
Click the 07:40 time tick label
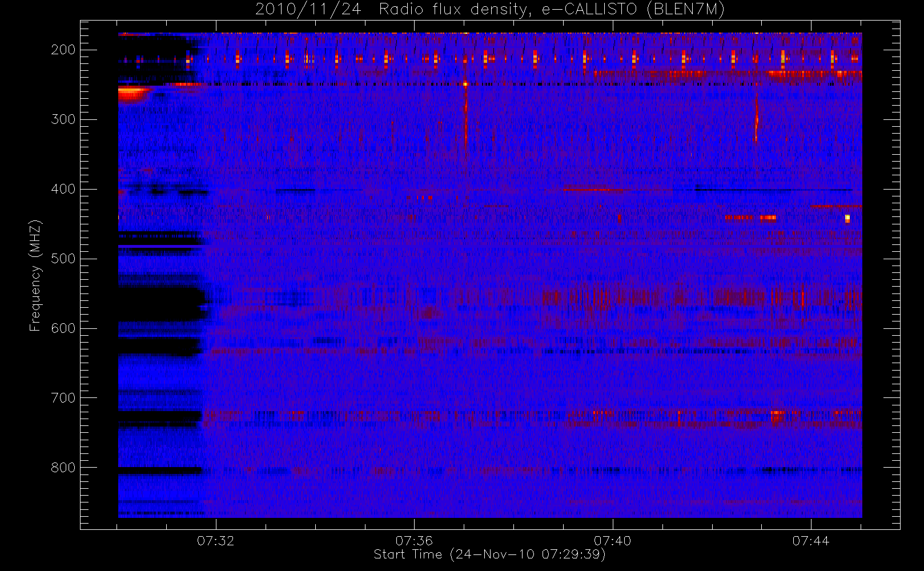[x=612, y=541]
